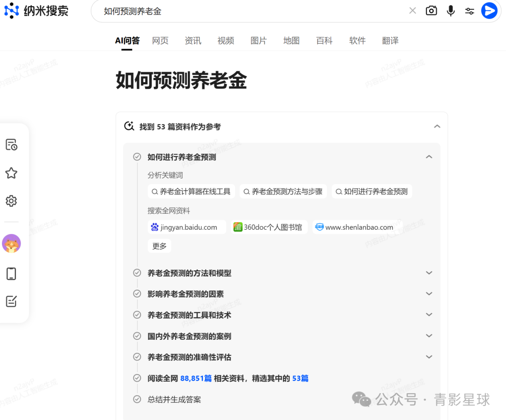Open search preferences with the sliders icon
Image resolution: width=506 pixels, height=420 pixels.
(469, 10)
